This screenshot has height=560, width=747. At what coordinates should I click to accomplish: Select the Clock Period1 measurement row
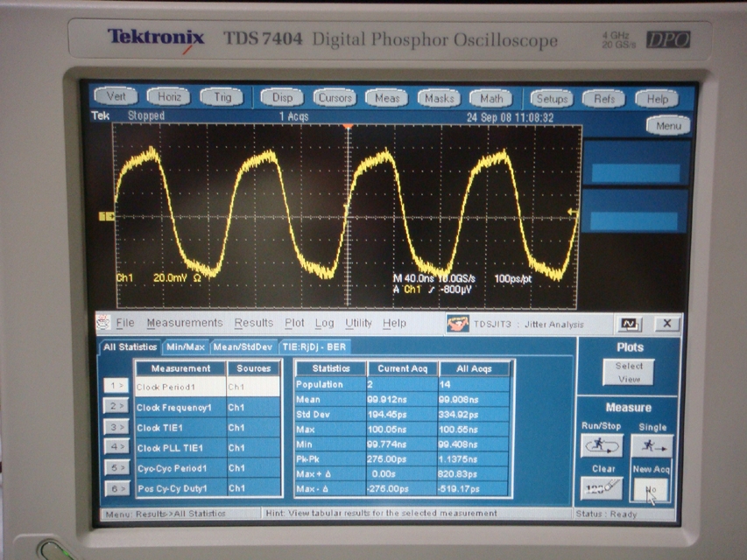click(208, 387)
